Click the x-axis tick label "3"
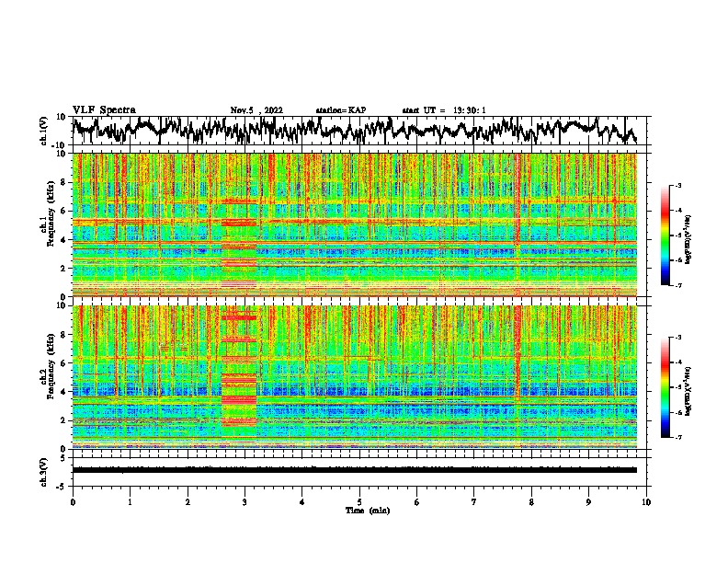Image resolution: width=728 pixels, height=563 pixels. click(x=245, y=502)
